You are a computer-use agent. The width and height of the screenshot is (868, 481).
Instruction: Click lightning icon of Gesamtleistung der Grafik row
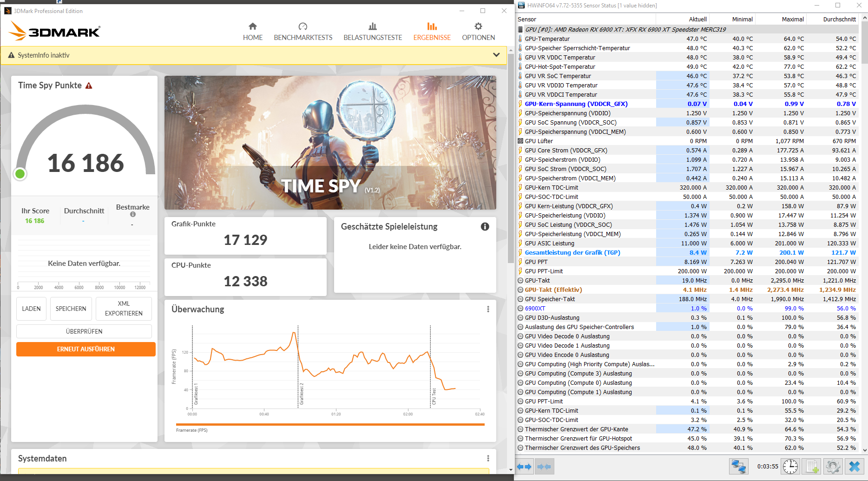(520, 252)
